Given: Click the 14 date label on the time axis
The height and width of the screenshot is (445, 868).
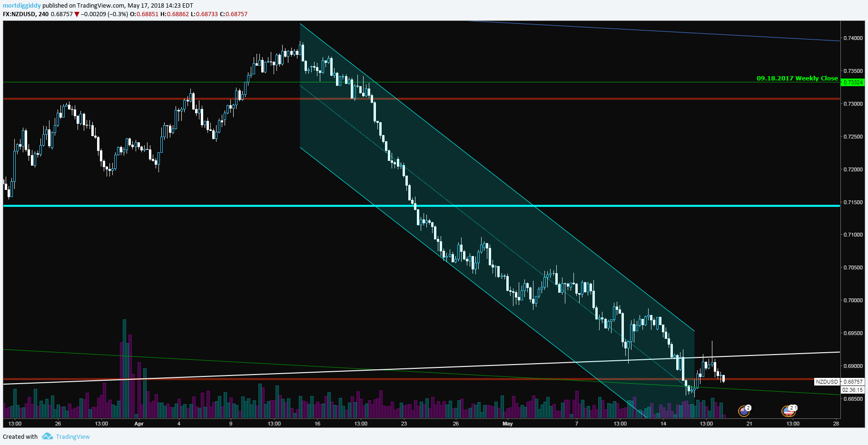Looking at the screenshot, I should click(x=663, y=424).
